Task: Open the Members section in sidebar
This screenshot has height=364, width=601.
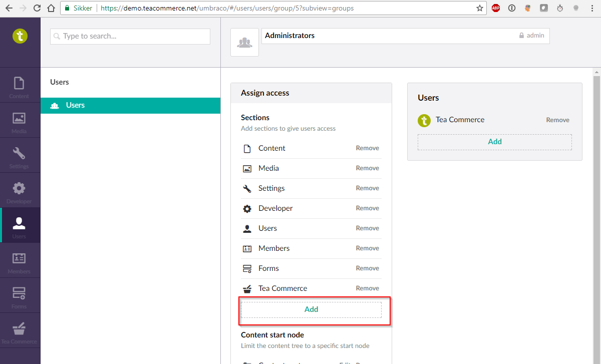Action: [20, 260]
